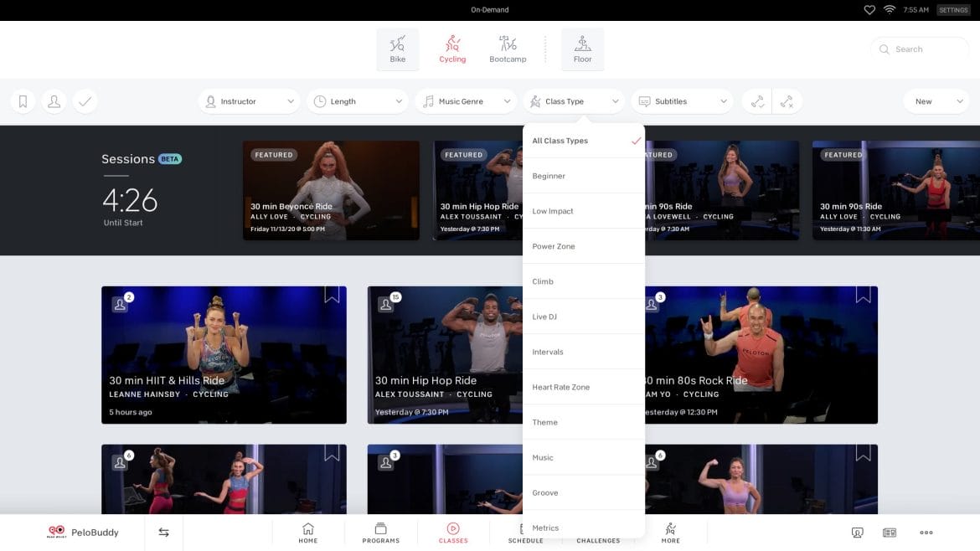Image resolution: width=980 pixels, height=551 pixels.
Task: Click the switch arrows icon beside PeloBuddy
Action: pyautogui.click(x=163, y=533)
